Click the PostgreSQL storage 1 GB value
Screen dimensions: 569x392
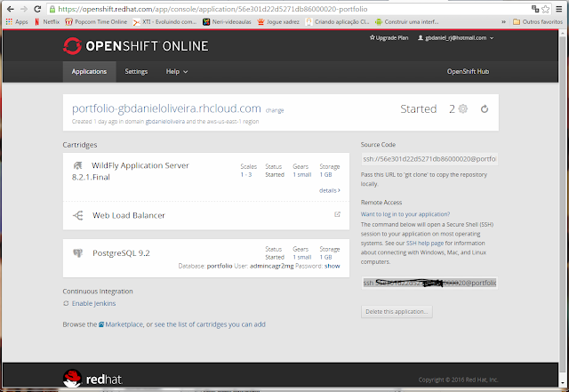[325, 257]
